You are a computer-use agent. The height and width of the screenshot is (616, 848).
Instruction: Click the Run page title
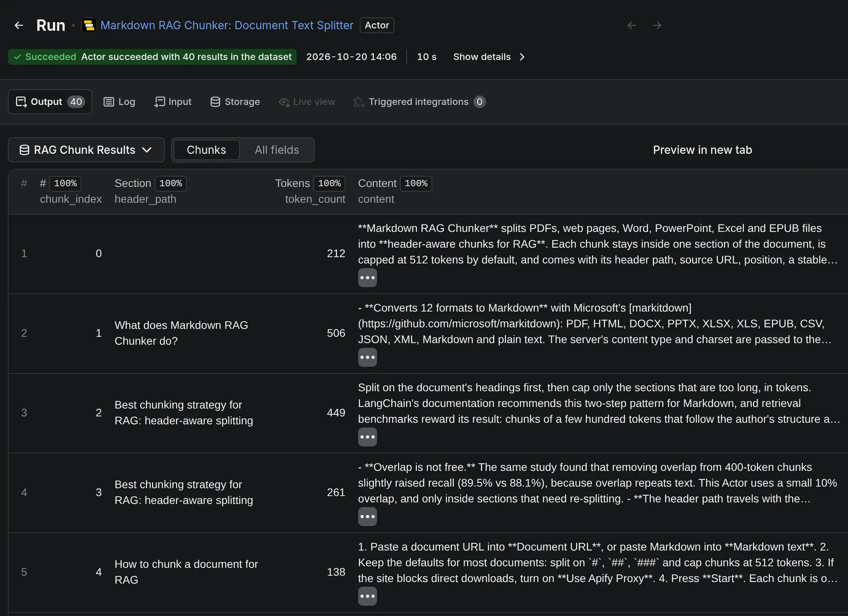pos(51,25)
